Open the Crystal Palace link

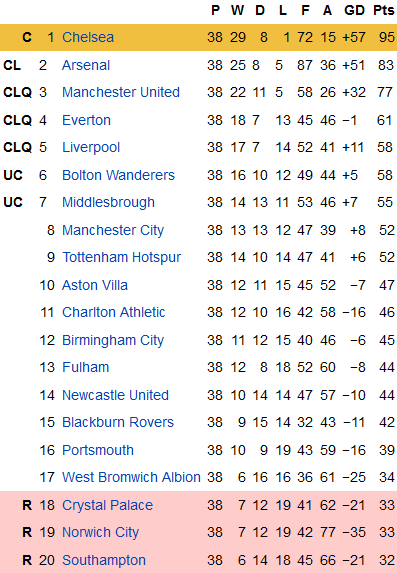[x=107, y=505]
